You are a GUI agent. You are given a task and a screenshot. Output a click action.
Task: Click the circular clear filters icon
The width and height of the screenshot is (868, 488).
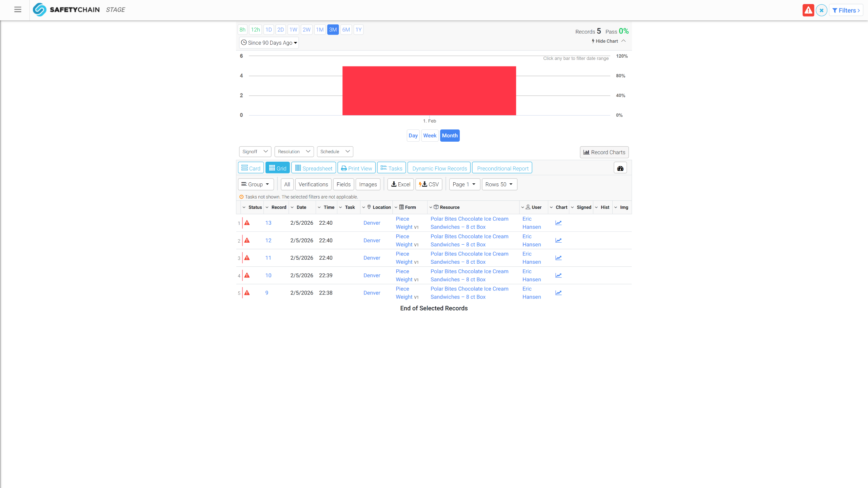[821, 10]
